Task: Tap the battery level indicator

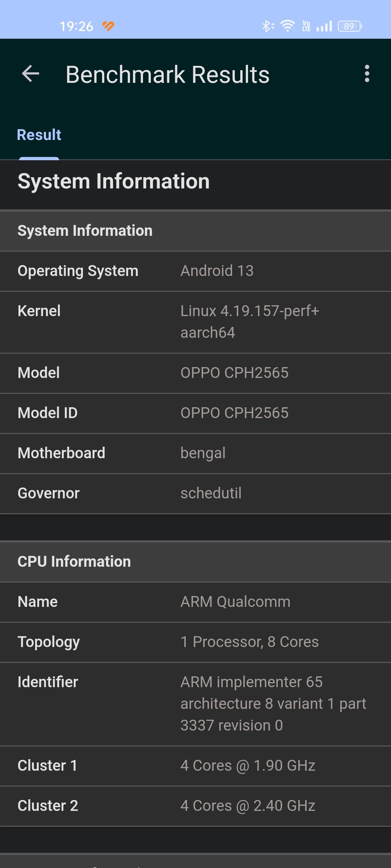Action: [350, 26]
